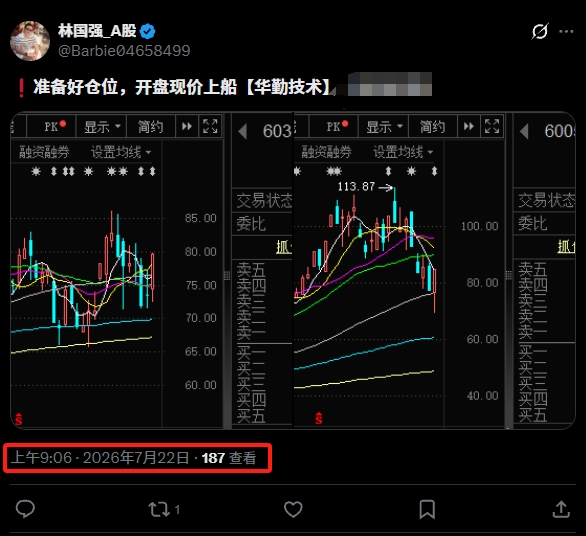
Task: Open 林国强_A股 profile avatar
Action: click(30, 41)
